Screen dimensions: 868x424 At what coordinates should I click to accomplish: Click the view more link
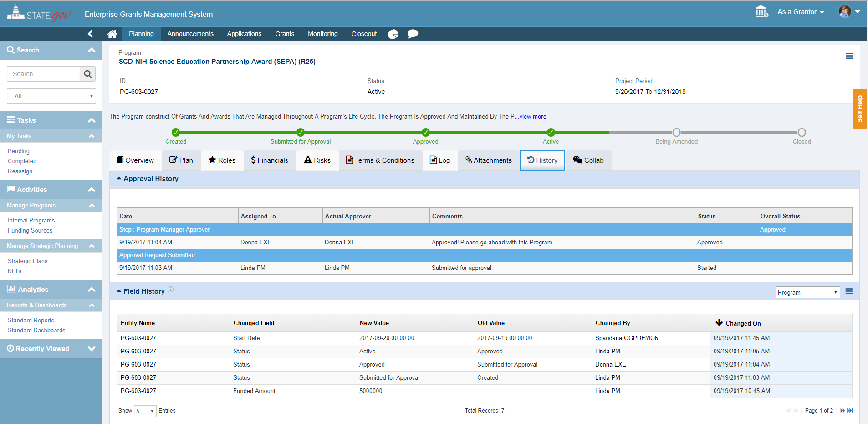coord(533,117)
